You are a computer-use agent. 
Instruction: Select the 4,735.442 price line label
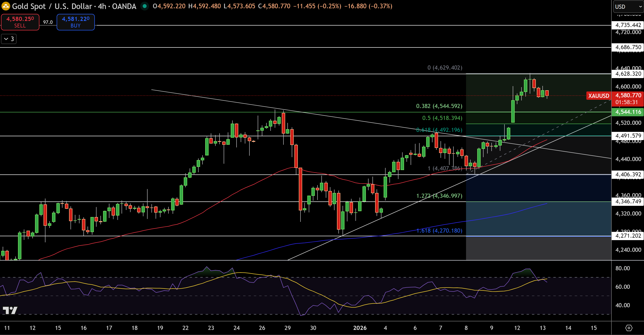(628, 25)
